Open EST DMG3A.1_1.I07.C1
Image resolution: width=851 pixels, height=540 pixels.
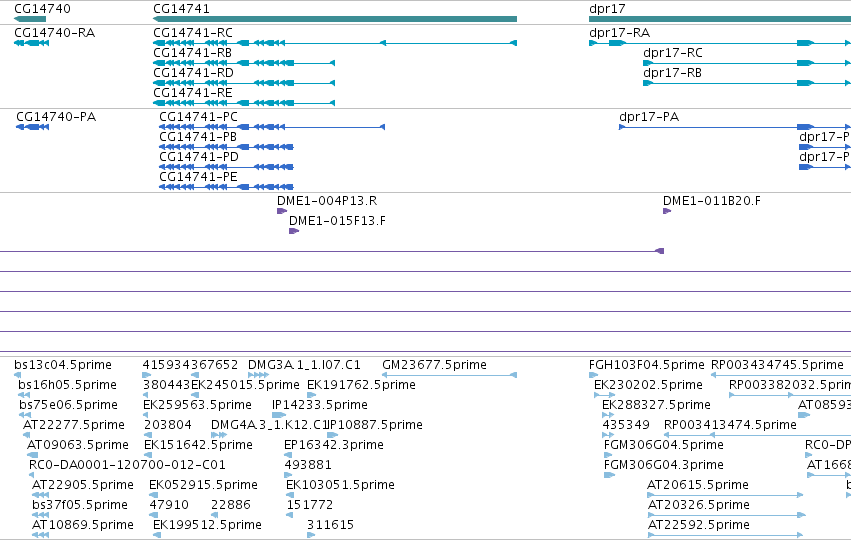(x=304, y=365)
